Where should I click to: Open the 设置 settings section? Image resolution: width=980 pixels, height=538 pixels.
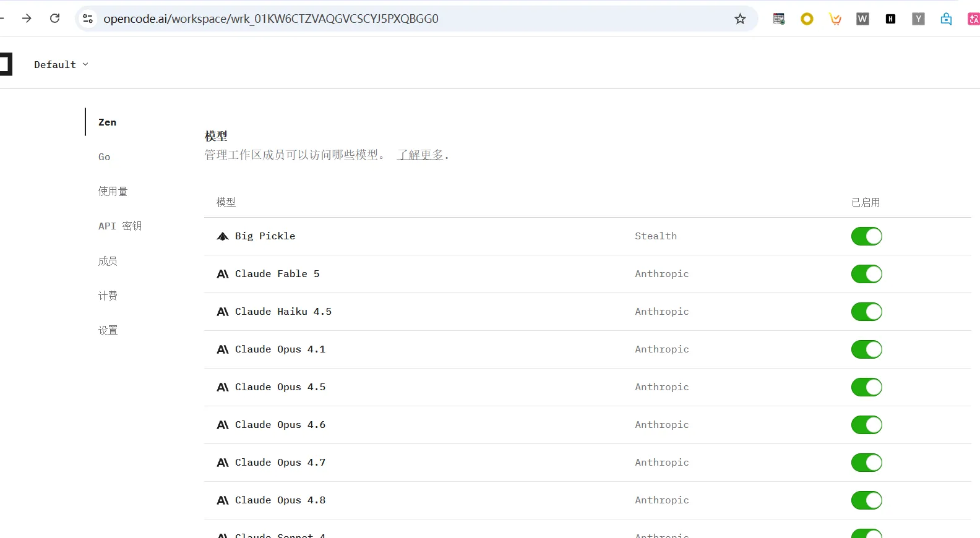108,330
